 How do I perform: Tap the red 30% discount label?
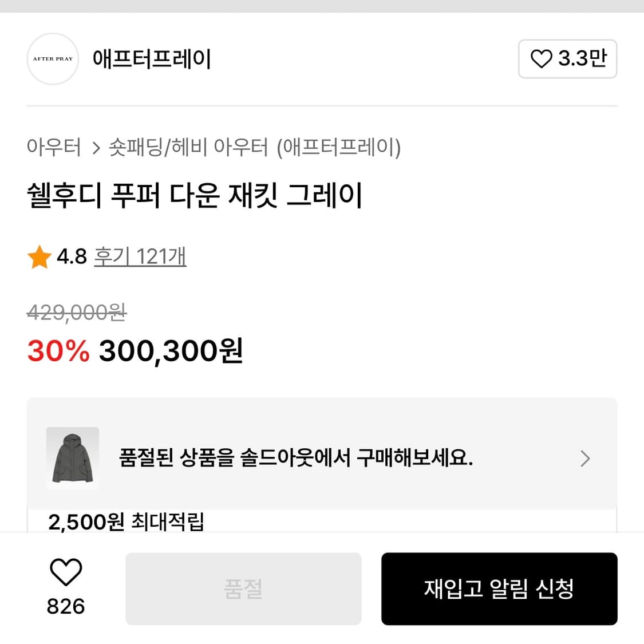[58, 351]
